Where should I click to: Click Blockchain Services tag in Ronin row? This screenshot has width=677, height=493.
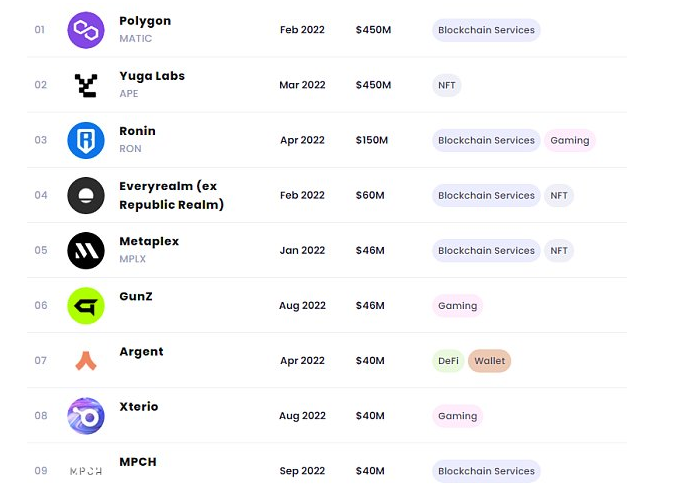[486, 140]
